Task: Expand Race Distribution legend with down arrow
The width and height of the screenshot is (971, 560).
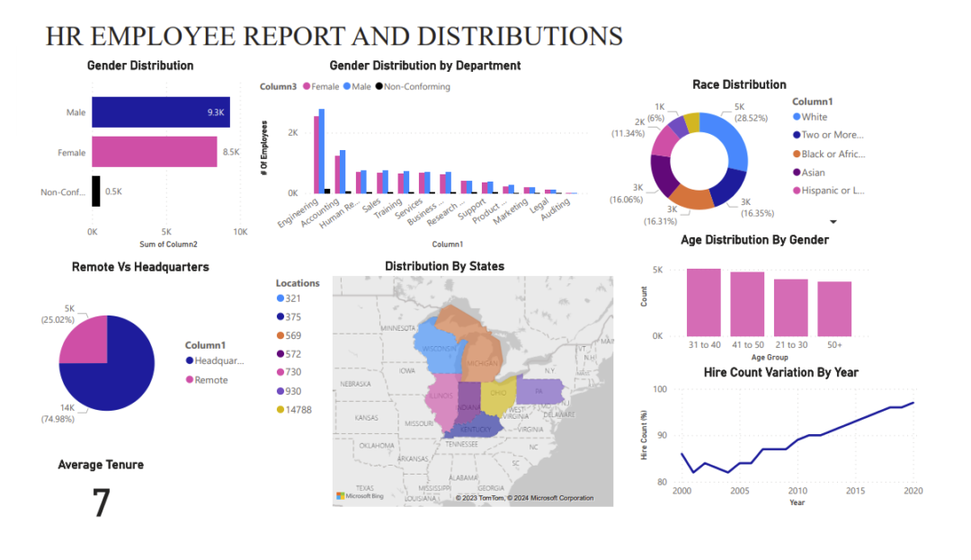Action: (x=833, y=221)
